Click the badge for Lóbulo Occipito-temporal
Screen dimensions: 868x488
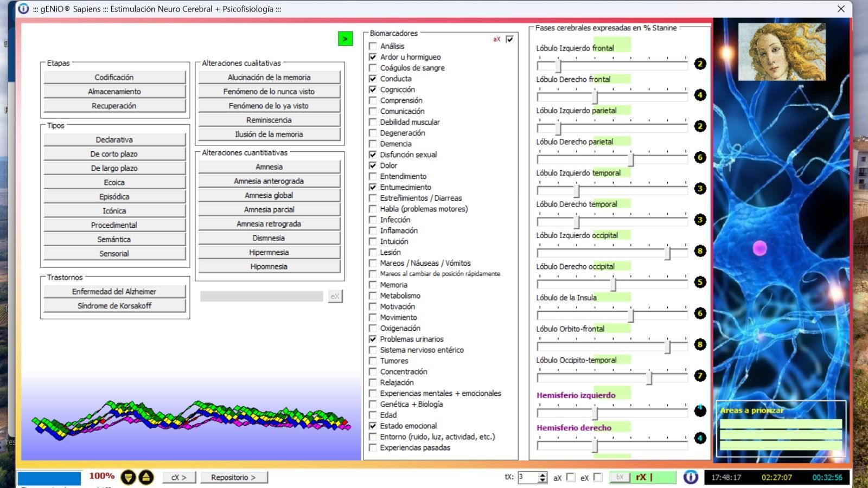tap(700, 376)
